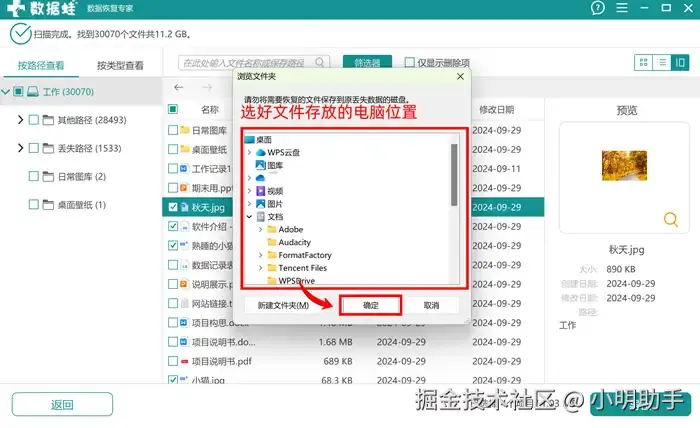Screen dimensions: 700x428
Task: Click the 项目说明书.pdf file icon
Action: pyautogui.click(x=184, y=361)
